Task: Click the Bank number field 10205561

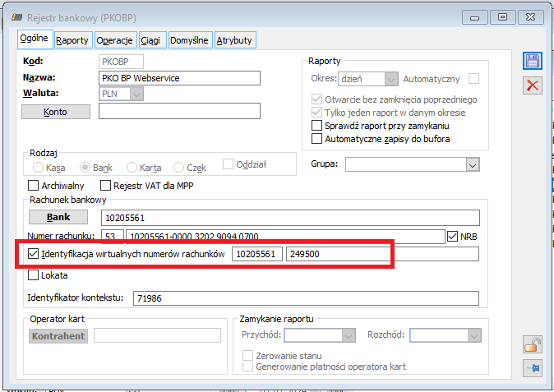Action: [290, 218]
